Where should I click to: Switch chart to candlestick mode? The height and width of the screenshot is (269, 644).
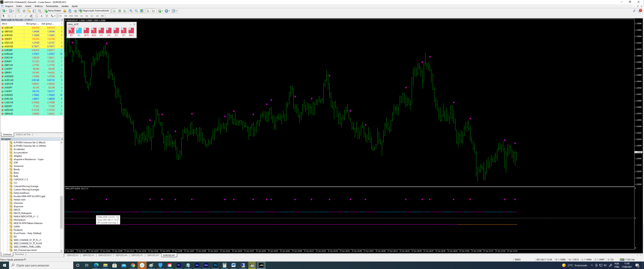(x=120, y=11)
